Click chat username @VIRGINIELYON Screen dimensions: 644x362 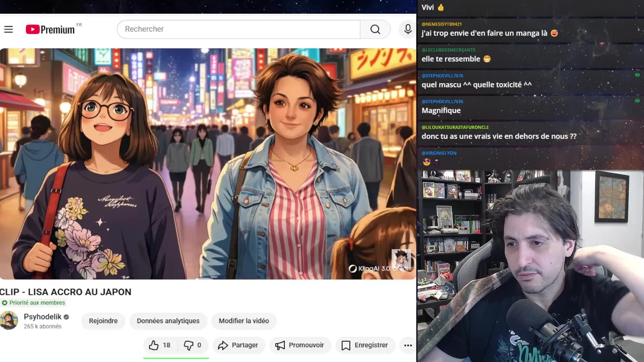tap(439, 153)
